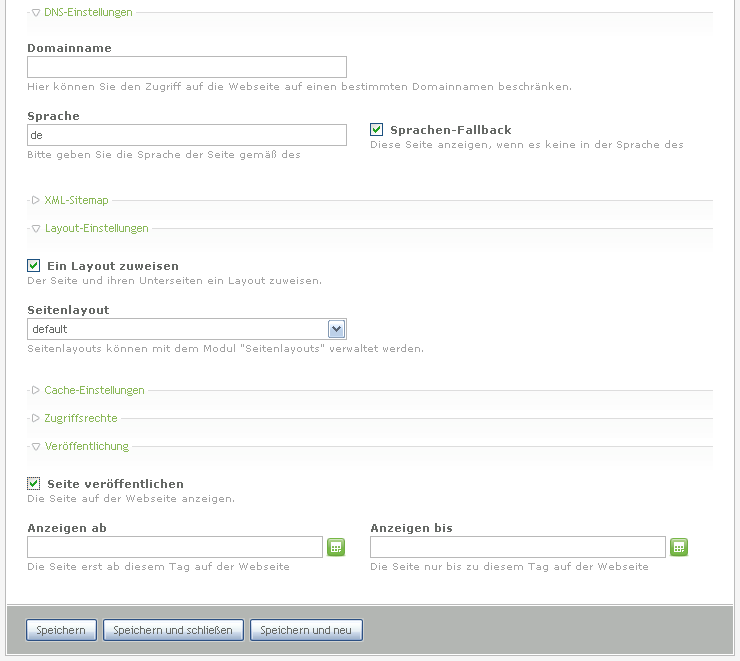Click the Anzeigen ab date field
Screen dimensions: 740x661
click(175, 547)
